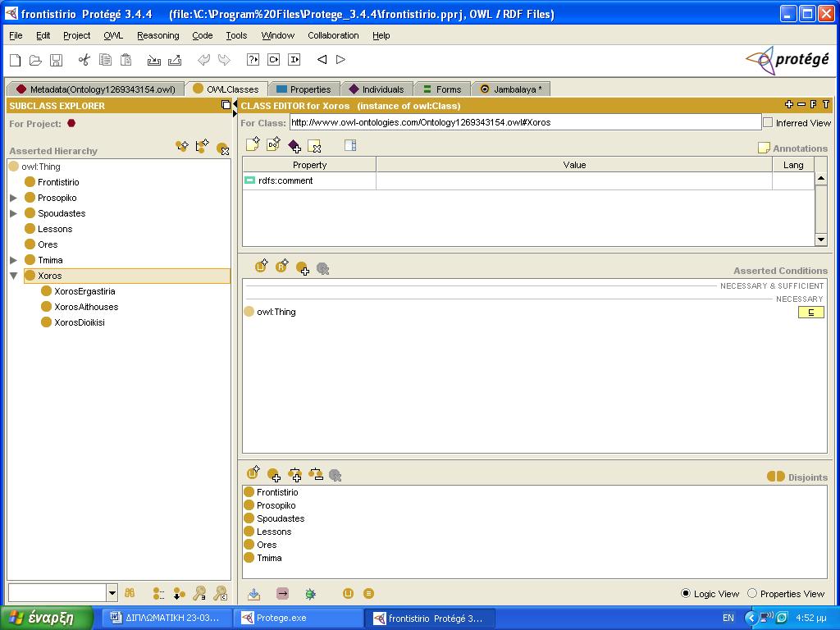The height and width of the screenshot is (630, 840).
Task: Open the class search combo box dropdown arrow
Action: tap(112, 593)
